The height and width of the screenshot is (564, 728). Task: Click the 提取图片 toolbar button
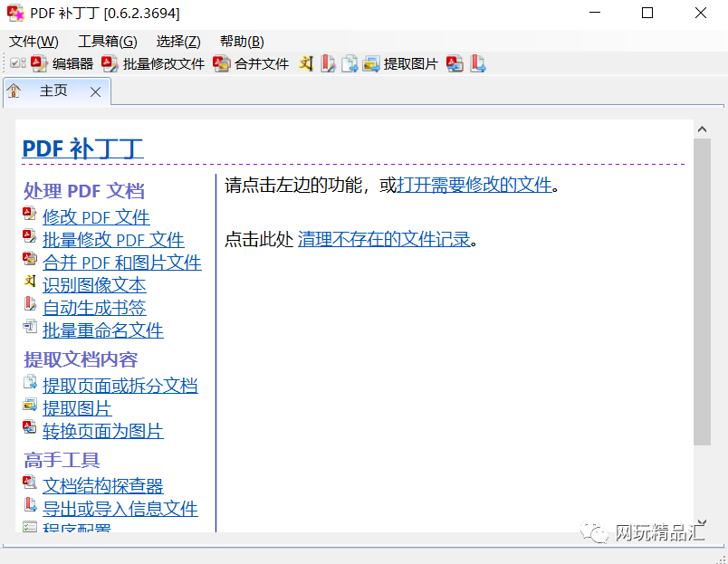pos(400,63)
